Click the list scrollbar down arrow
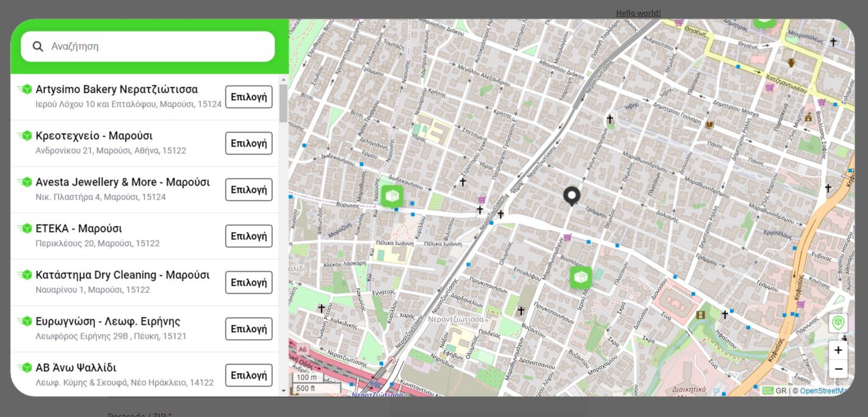 pos(283,391)
